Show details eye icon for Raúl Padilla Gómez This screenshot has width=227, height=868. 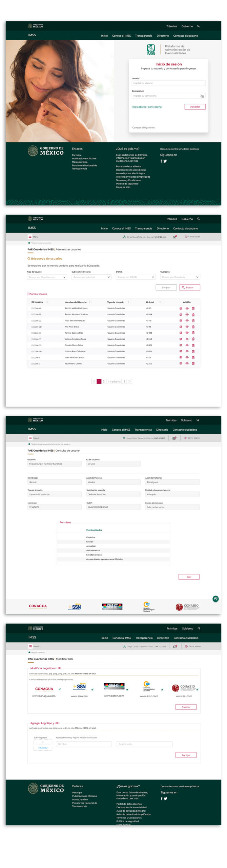(x=187, y=363)
